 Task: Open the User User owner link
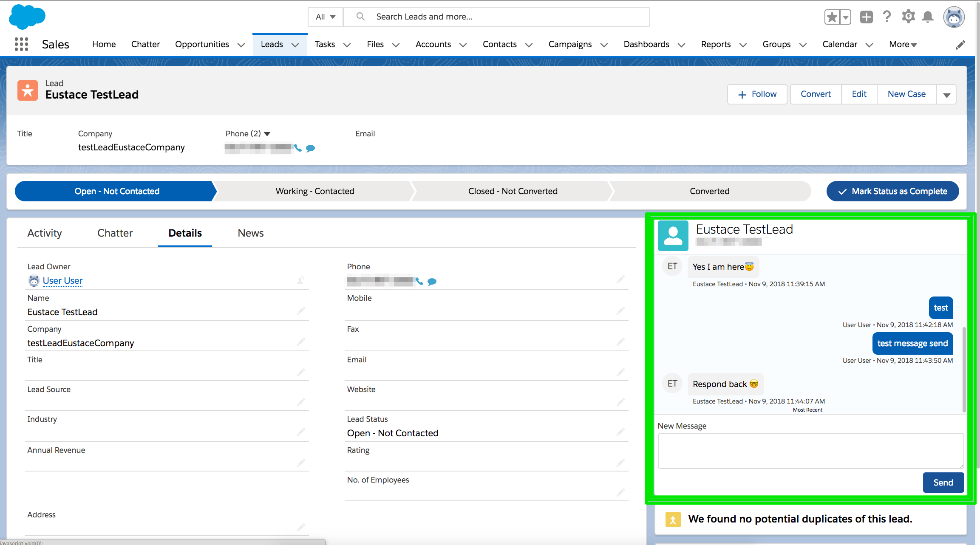click(x=62, y=281)
